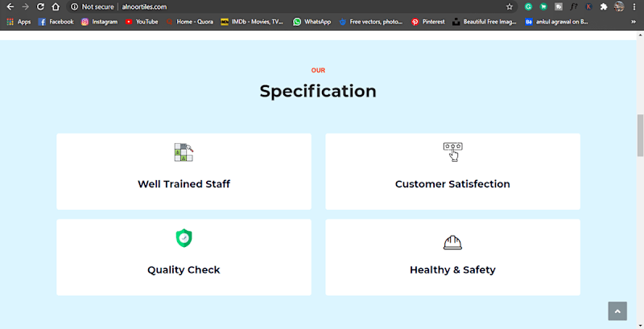The image size is (644, 329).
Task: Open the Facebook bookmark
Action: pos(56,22)
